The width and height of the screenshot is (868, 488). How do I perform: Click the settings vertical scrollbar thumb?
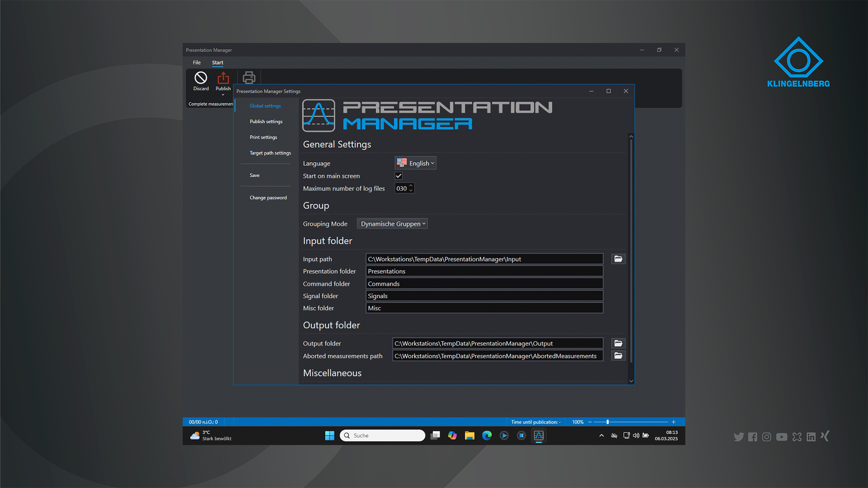pos(631,251)
